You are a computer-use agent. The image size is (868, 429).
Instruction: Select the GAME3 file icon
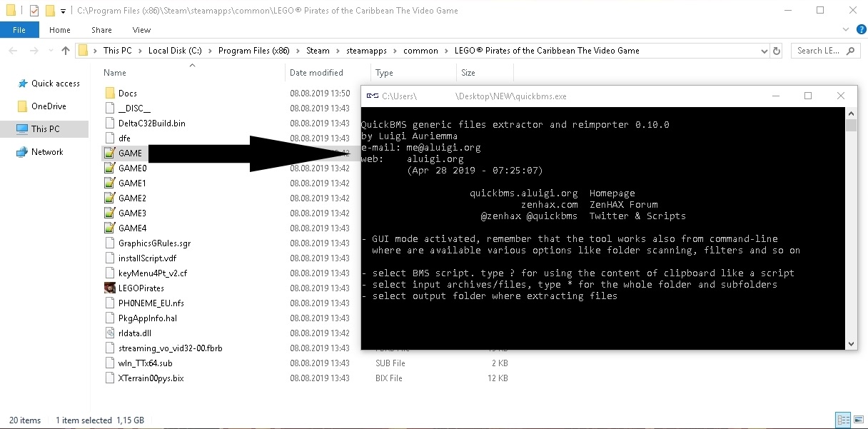(x=110, y=213)
